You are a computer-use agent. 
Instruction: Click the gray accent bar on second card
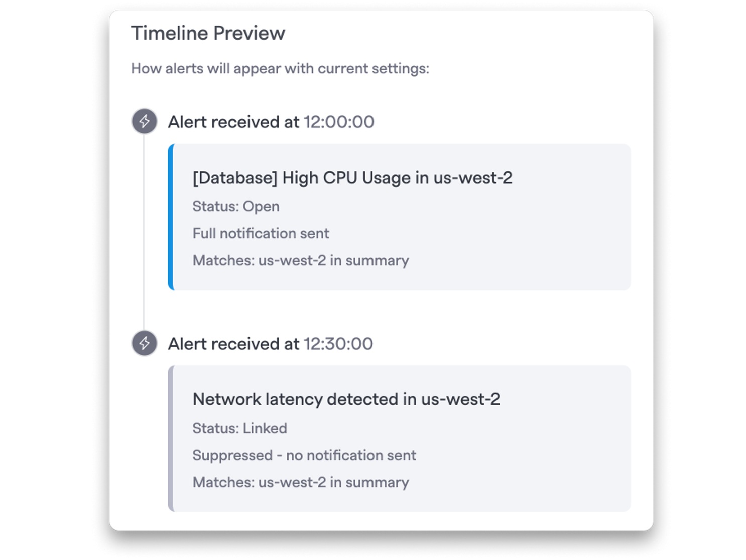(171, 439)
